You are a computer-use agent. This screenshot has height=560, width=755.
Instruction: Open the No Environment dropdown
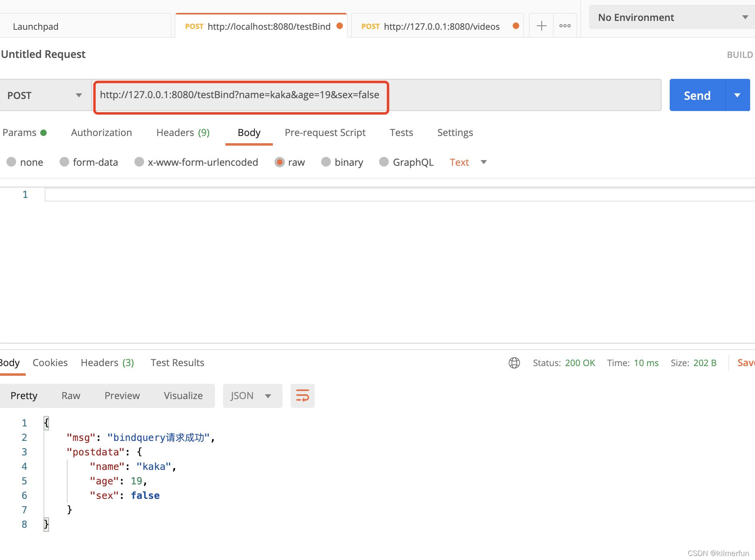[x=672, y=17]
